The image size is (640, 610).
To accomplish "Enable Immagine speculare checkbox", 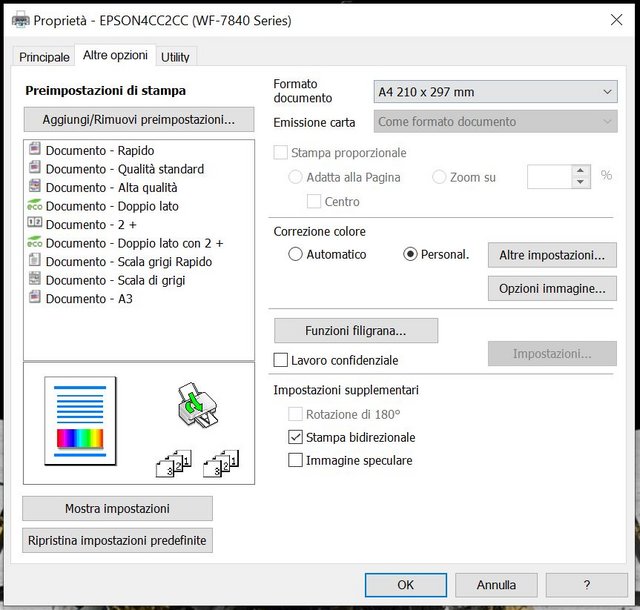I will click(x=295, y=460).
